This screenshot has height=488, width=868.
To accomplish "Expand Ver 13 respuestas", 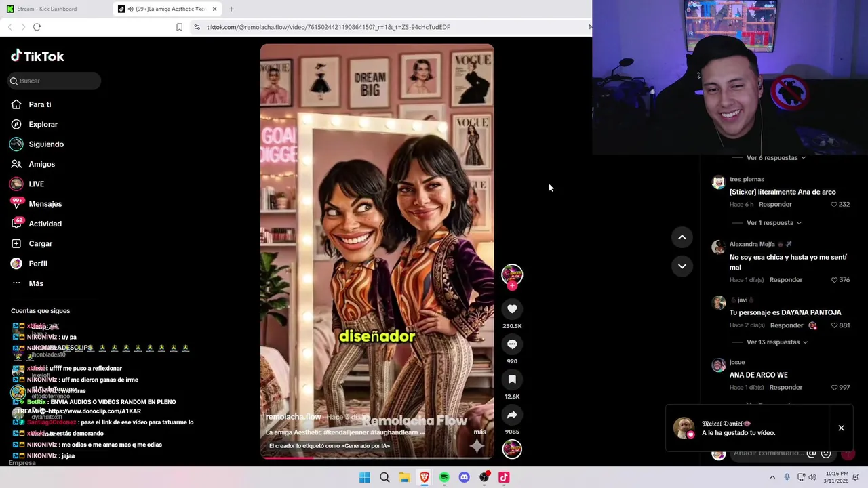I will click(x=777, y=342).
